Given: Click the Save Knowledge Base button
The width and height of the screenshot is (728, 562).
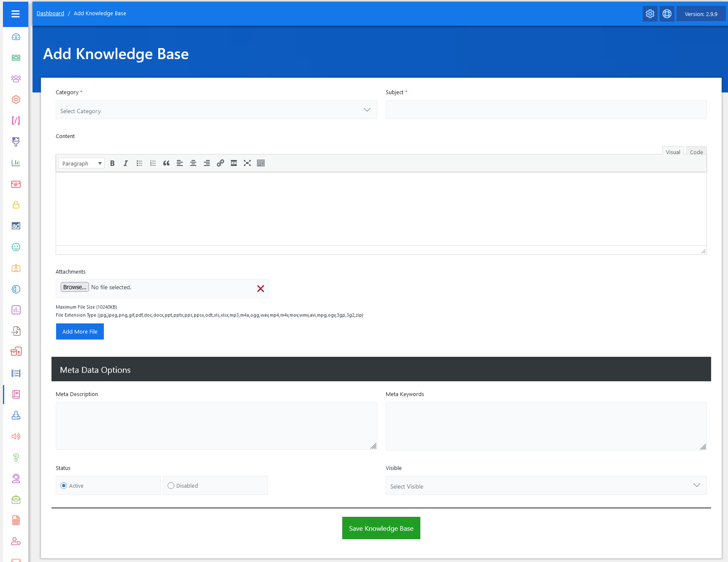Looking at the screenshot, I should pyautogui.click(x=381, y=528).
